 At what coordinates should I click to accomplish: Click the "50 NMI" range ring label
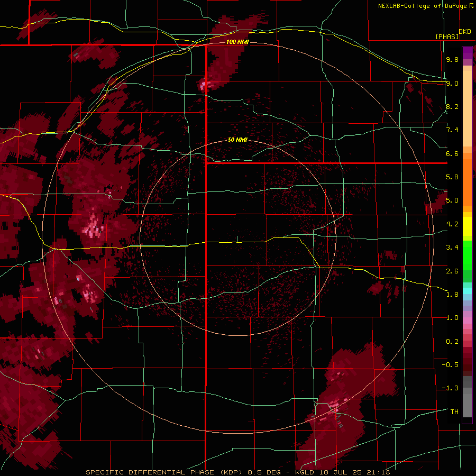click(237, 140)
